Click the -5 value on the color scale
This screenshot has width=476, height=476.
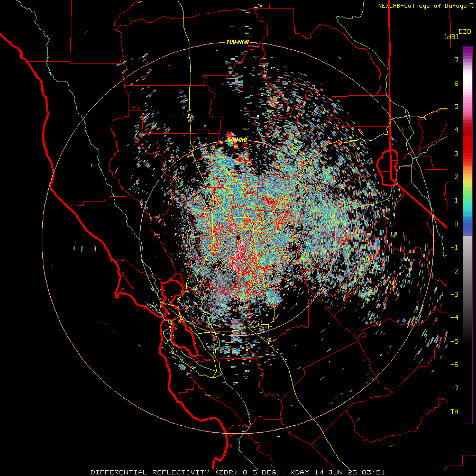tap(454, 342)
